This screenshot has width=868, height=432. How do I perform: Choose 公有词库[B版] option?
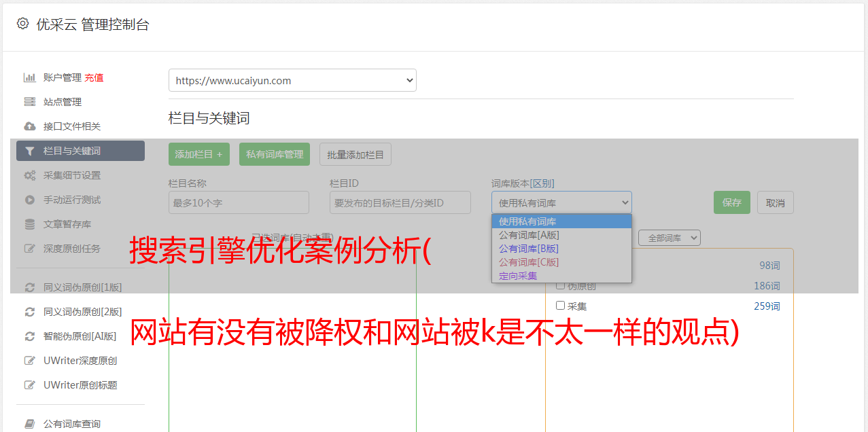tap(561, 249)
